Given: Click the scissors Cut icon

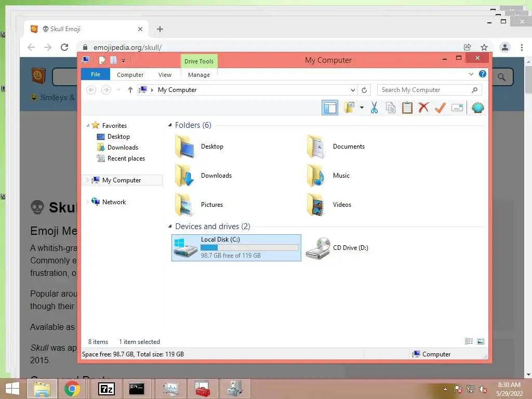Looking at the screenshot, I should (x=374, y=108).
